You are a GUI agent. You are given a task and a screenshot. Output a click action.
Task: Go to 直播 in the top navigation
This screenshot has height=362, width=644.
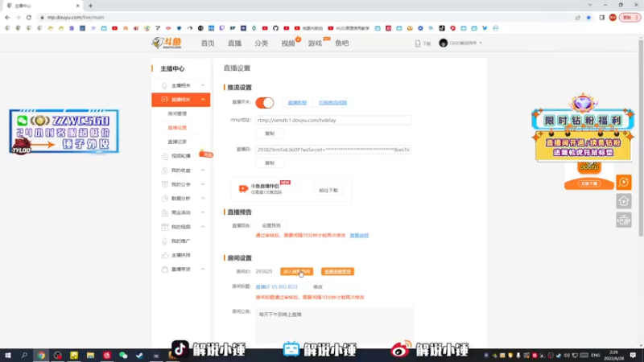[x=234, y=43]
